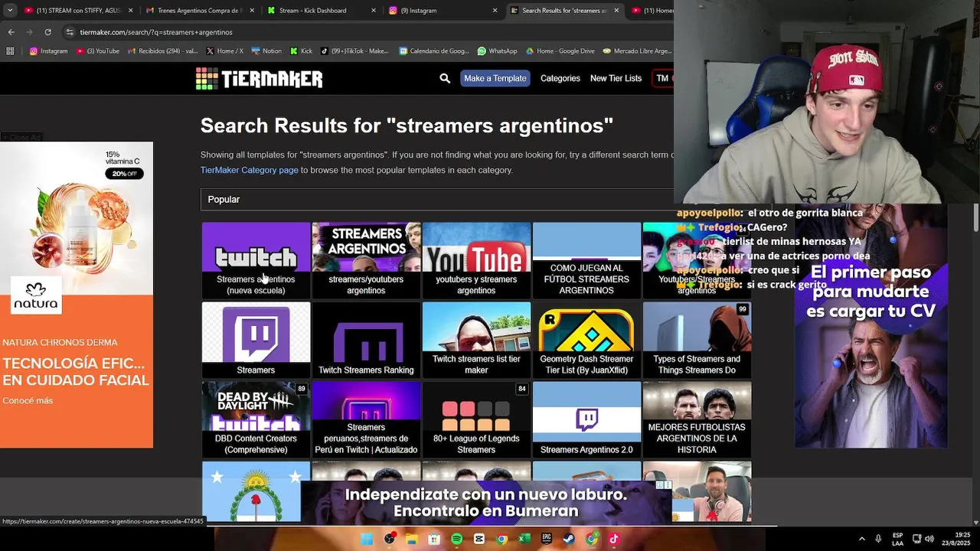980x551 pixels.
Task: Open File Explorer from the taskbar
Action: (x=412, y=539)
